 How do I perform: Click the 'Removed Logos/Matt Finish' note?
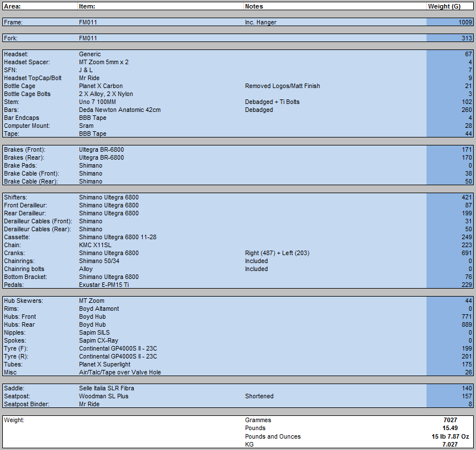[282, 86]
